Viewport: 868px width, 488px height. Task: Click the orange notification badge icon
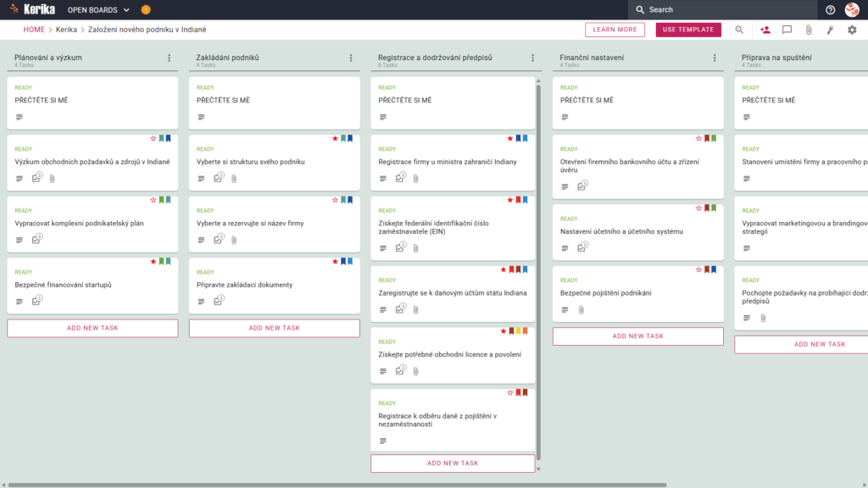point(146,9)
